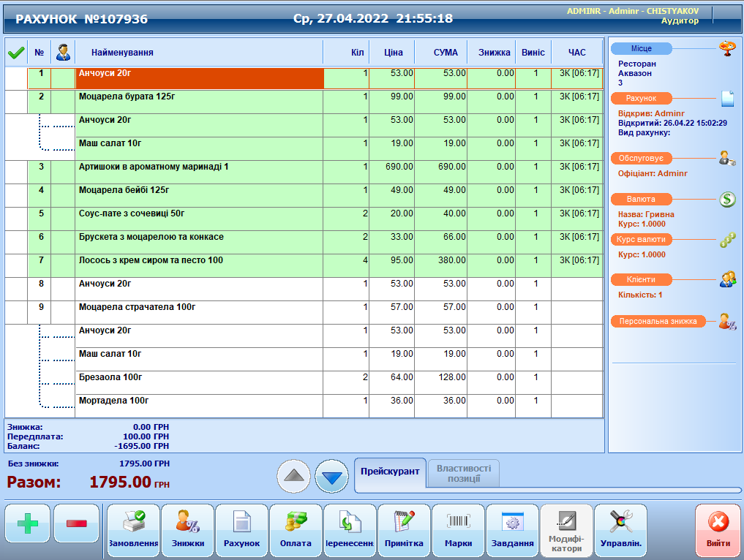Switch to the Властивості позиції tab
This screenshot has height=560, width=744.
coord(463,473)
